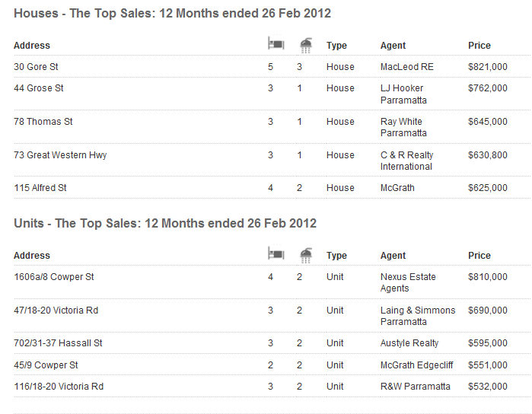Viewport: 532px width, 414px height.
Task: Click the MacLeod RE agent name
Action: tap(407, 67)
